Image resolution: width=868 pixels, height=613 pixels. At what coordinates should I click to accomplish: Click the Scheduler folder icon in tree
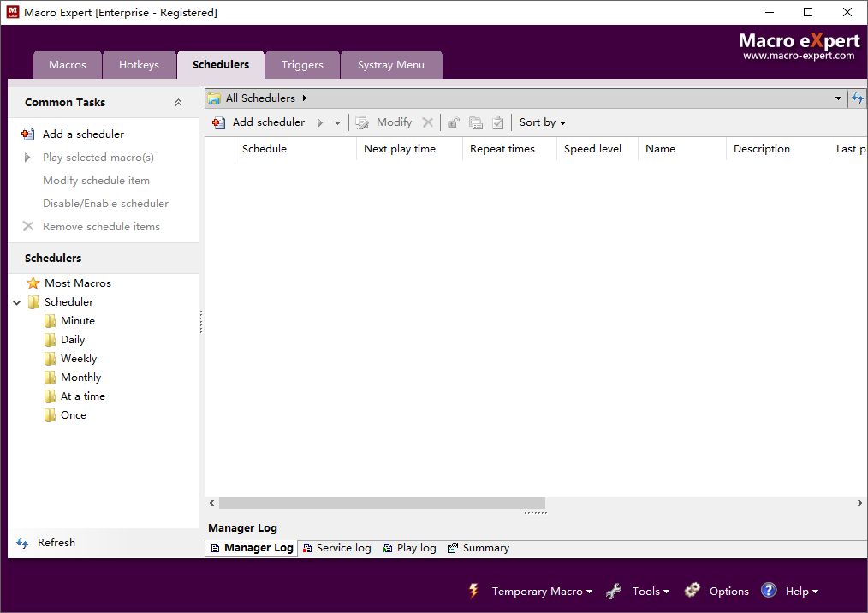coord(33,302)
